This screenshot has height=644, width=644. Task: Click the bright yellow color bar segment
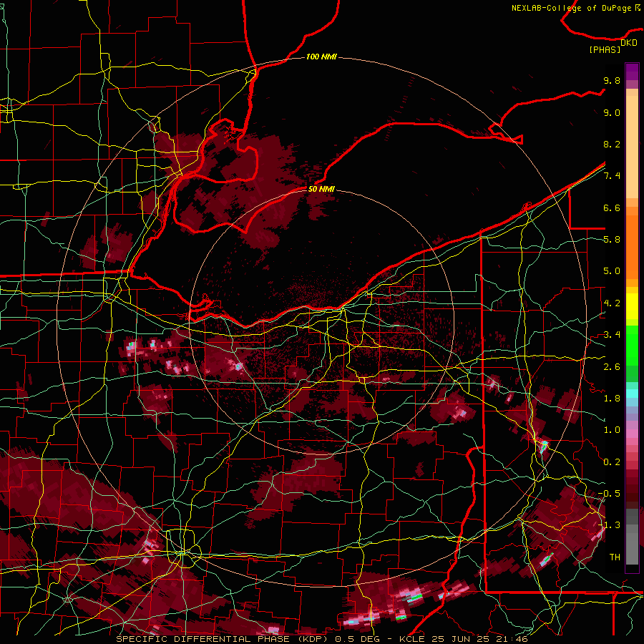632,306
